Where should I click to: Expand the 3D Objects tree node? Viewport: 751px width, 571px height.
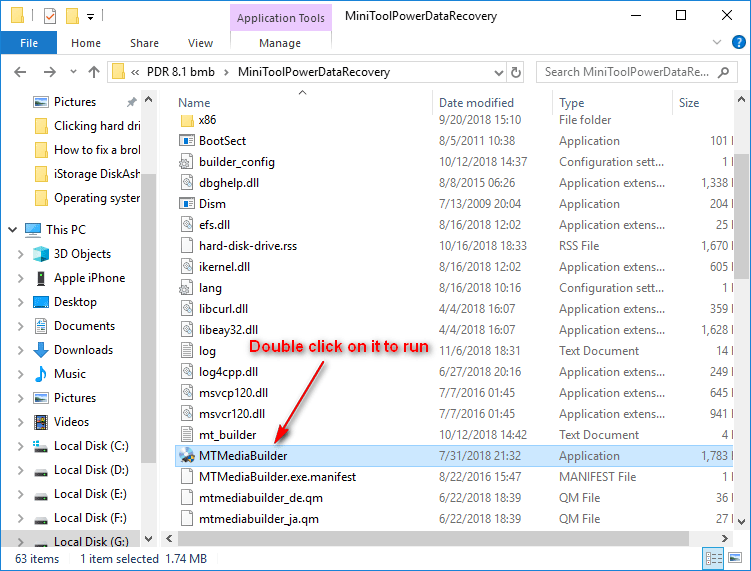click(21, 254)
